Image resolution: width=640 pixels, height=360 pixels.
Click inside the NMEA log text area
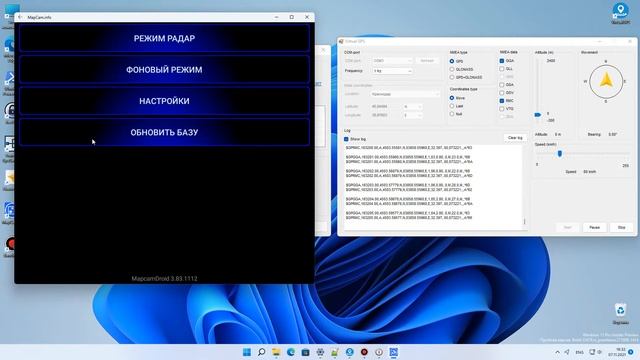[x=433, y=188]
